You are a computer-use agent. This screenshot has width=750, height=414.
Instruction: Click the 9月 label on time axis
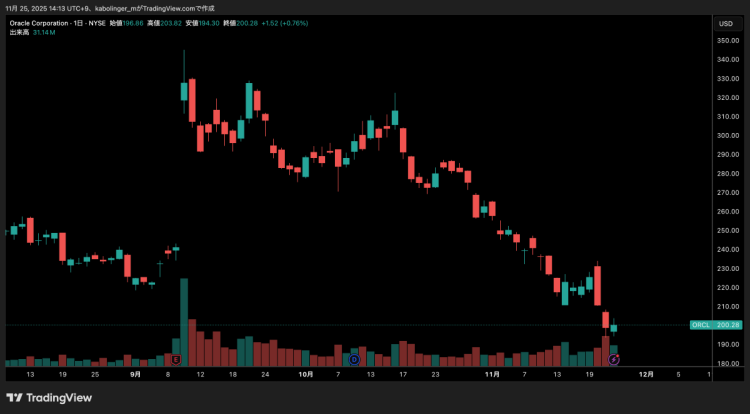point(134,374)
